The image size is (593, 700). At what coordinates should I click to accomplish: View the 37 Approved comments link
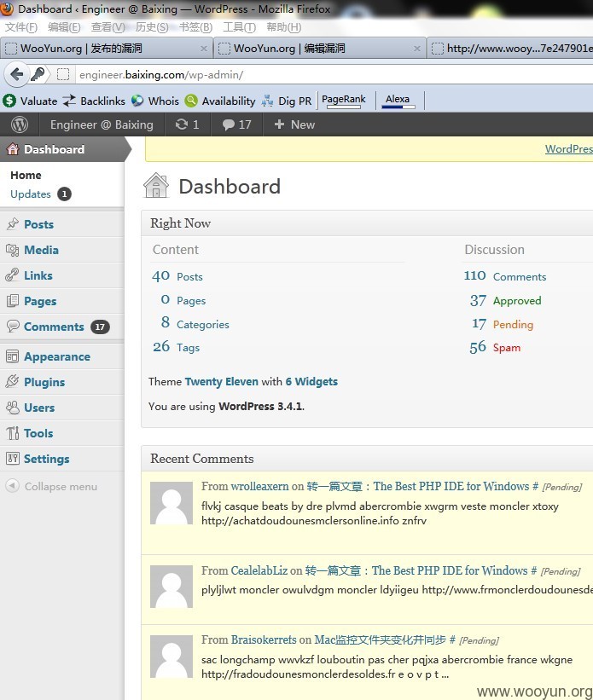coord(505,300)
